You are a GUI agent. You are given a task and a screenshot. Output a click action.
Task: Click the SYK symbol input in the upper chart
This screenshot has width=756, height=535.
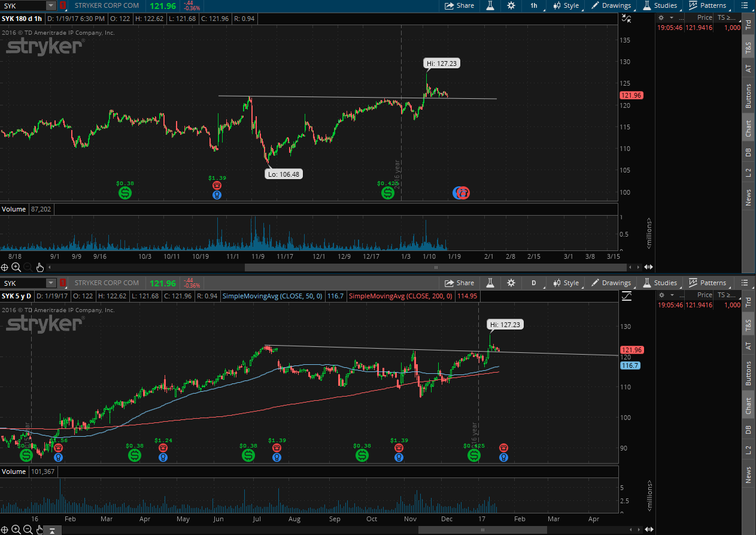(x=23, y=5)
